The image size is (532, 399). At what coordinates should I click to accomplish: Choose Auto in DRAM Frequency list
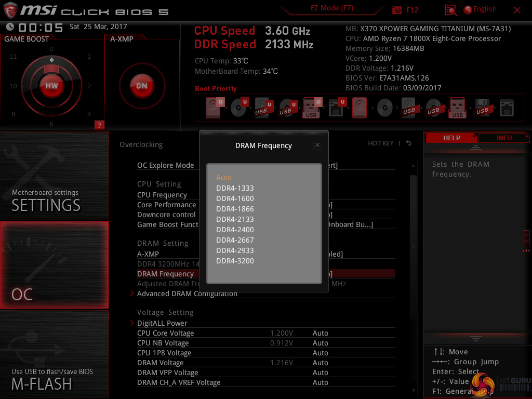[x=223, y=178]
